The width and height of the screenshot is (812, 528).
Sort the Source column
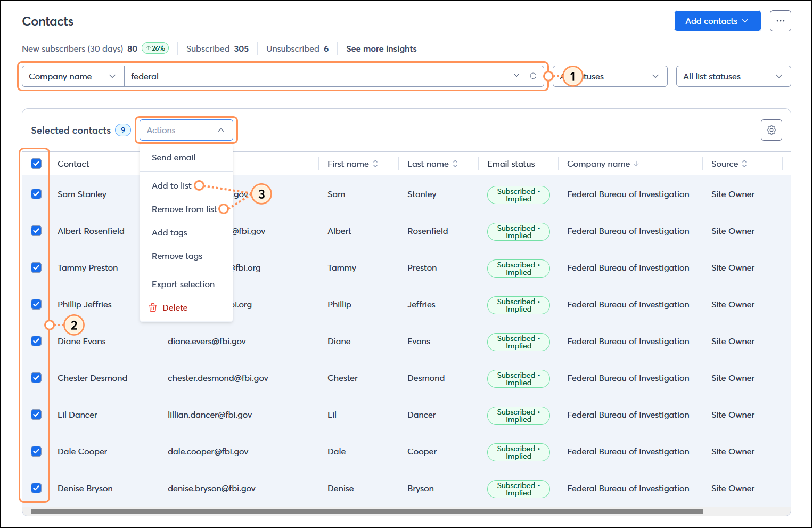pyautogui.click(x=744, y=164)
